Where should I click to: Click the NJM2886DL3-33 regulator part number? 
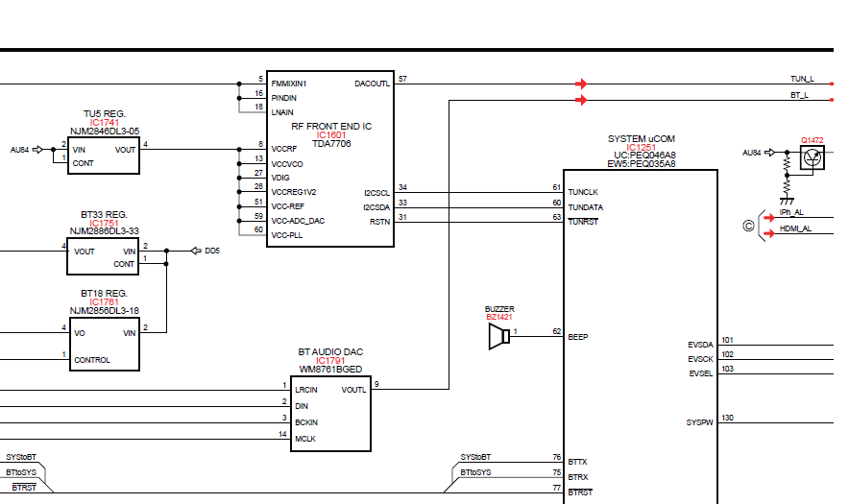point(105,231)
